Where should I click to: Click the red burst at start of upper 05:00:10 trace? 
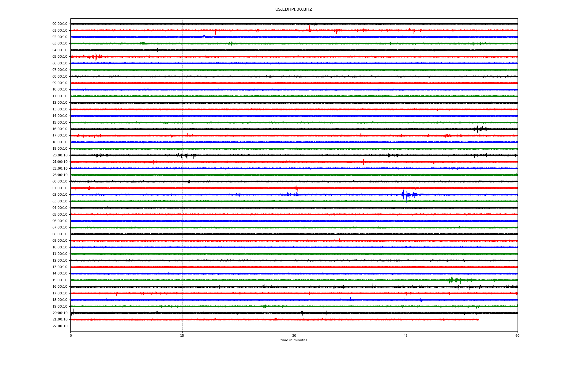pyautogui.click(x=96, y=57)
